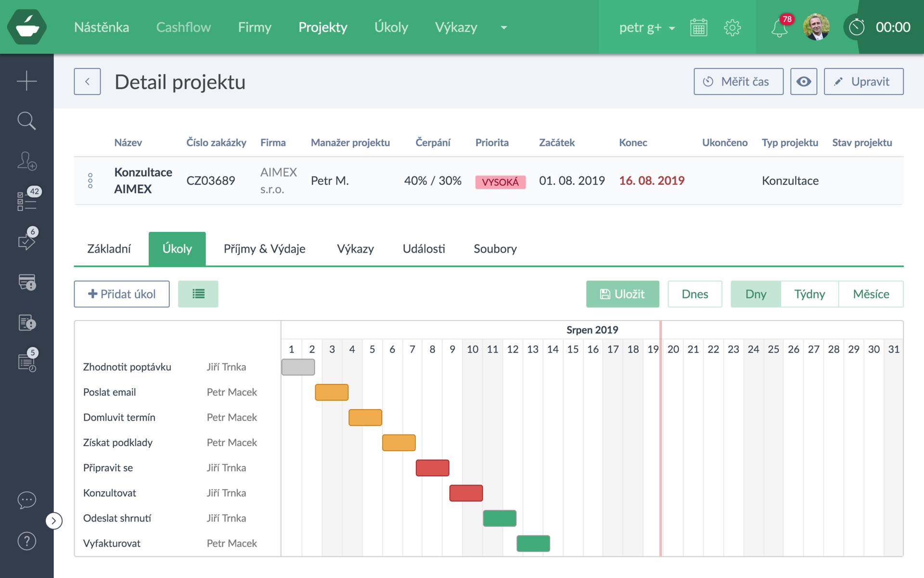This screenshot has width=924, height=578.
Task: Open the notifications bell with 78 badge
Action: 780,27
